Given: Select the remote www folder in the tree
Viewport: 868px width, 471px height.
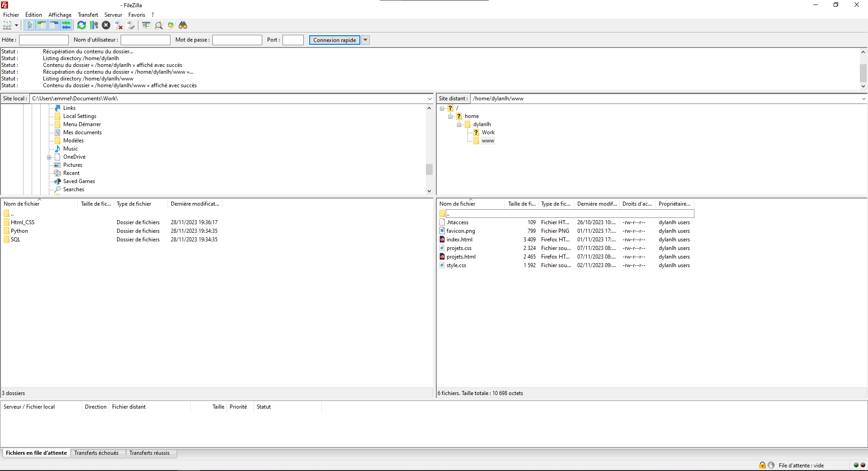Looking at the screenshot, I should pos(488,141).
